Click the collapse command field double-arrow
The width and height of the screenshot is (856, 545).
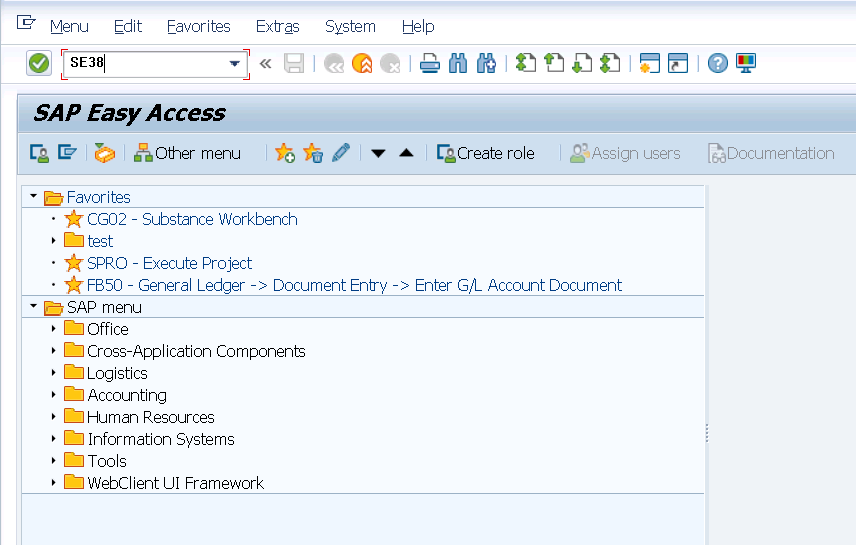coord(265,64)
